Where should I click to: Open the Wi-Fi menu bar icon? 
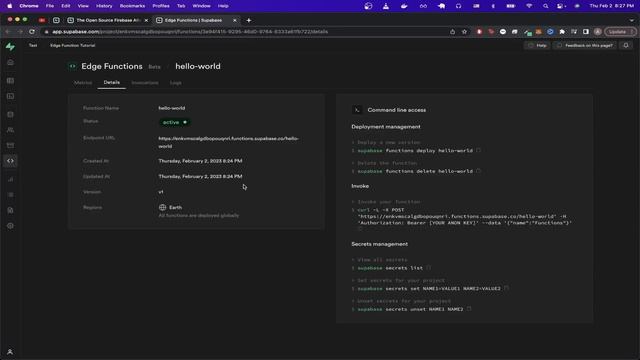pos(529,6)
